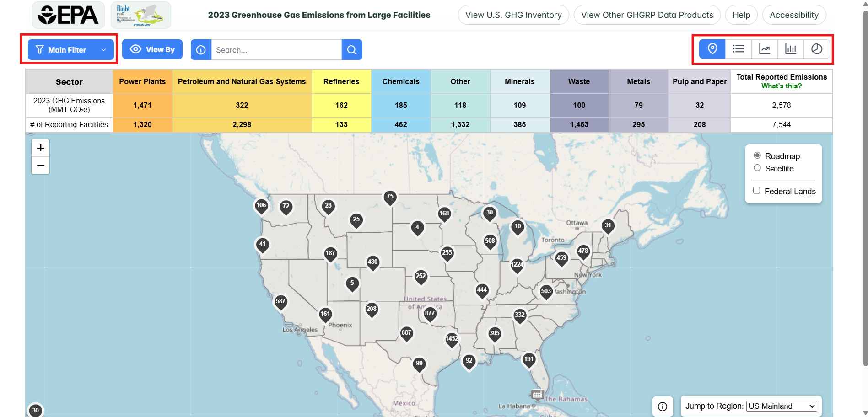Open the info tooltip beside the search bar
Screen dimensions: 868x417
(x=200, y=49)
